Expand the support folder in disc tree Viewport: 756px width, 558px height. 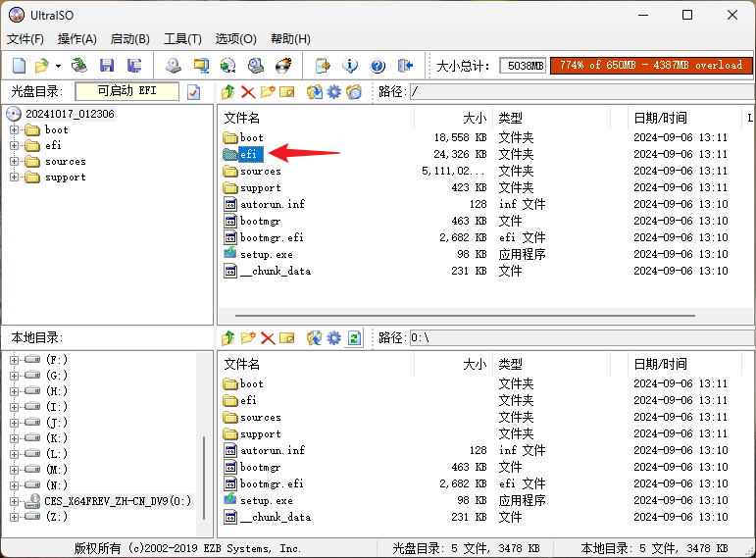pos(14,177)
